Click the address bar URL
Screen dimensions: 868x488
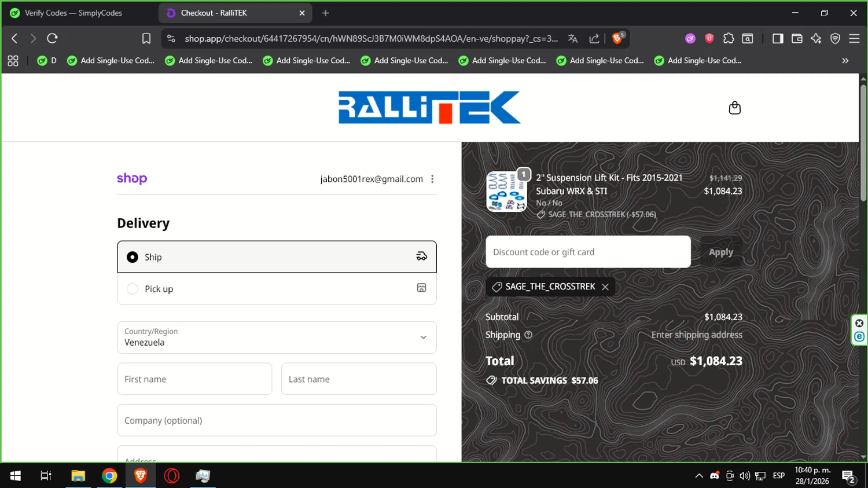coord(371,38)
